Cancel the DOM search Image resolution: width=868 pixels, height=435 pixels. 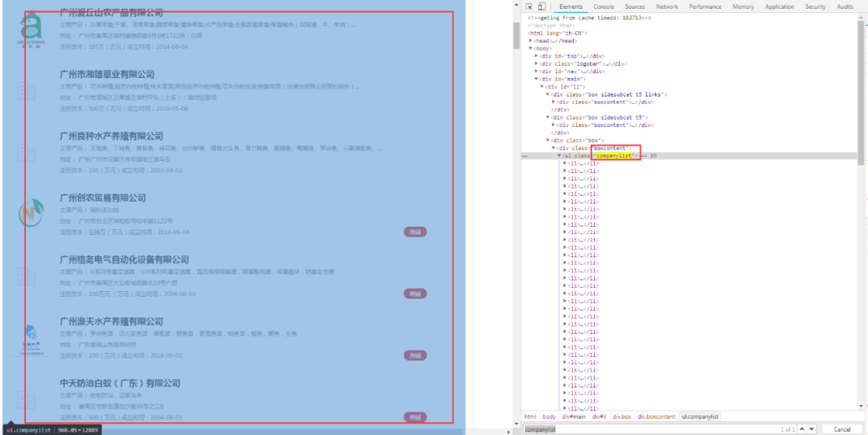842,429
